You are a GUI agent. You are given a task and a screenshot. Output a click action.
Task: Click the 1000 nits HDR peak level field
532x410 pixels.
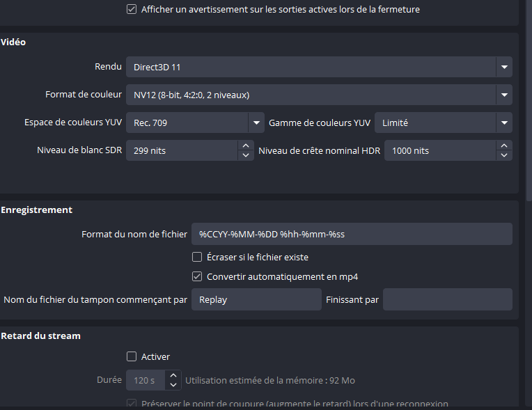(440, 150)
